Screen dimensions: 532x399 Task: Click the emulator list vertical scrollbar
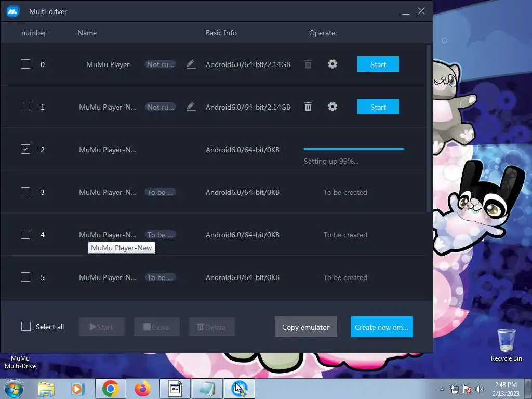(428, 128)
